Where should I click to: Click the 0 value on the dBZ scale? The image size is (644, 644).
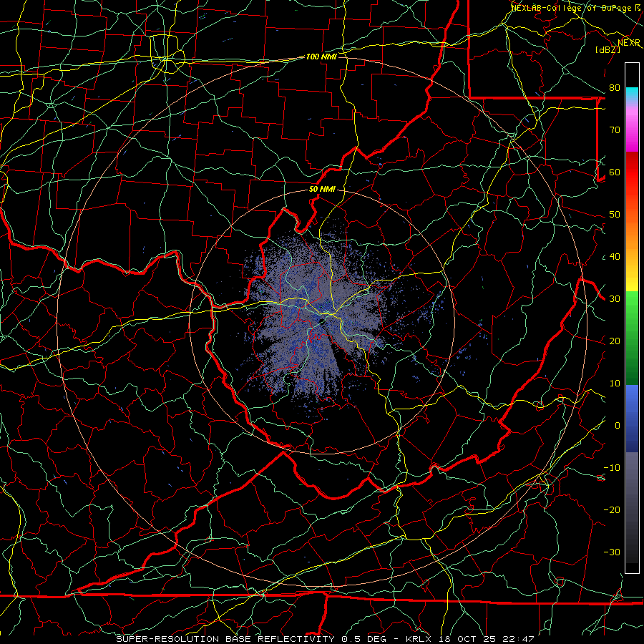coord(618,426)
